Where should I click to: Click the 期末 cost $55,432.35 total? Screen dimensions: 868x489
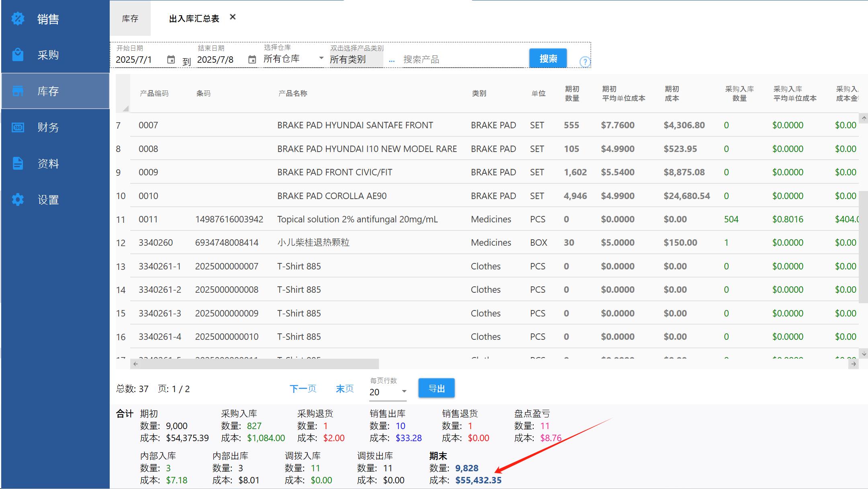coord(478,480)
